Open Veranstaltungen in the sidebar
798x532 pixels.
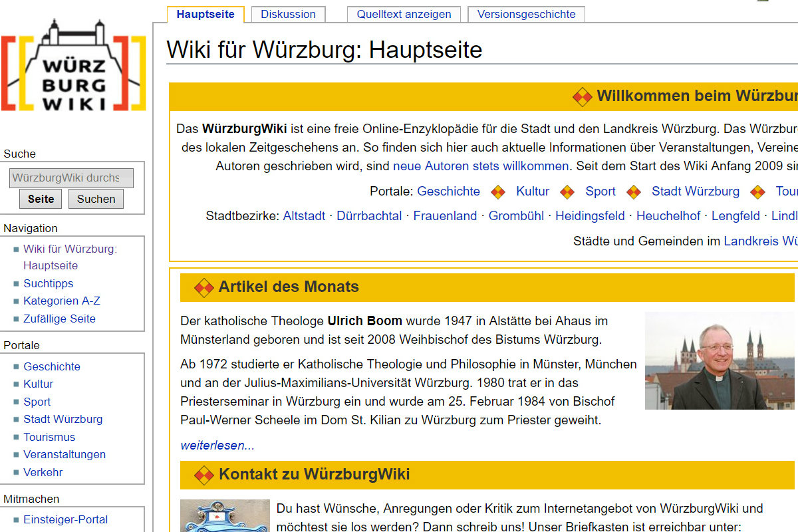click(65, 454)
